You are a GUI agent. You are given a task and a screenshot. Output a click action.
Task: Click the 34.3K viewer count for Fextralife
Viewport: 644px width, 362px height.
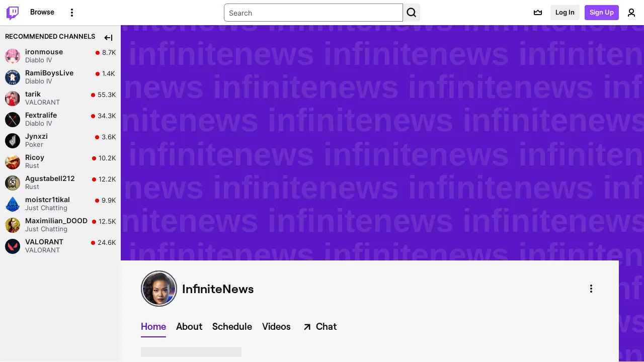click(x=107, y=116)
